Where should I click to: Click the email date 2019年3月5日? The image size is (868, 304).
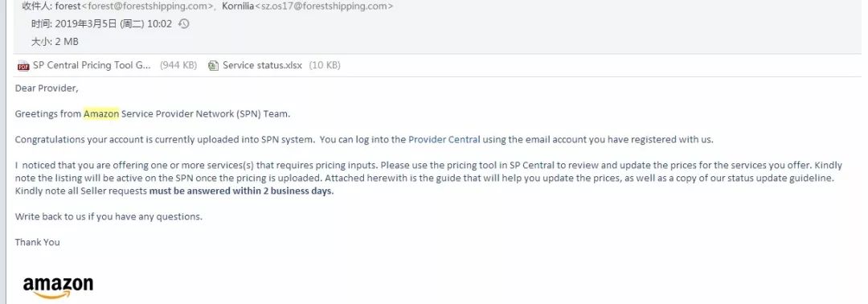pyautogui.click(x=86, y=24)
